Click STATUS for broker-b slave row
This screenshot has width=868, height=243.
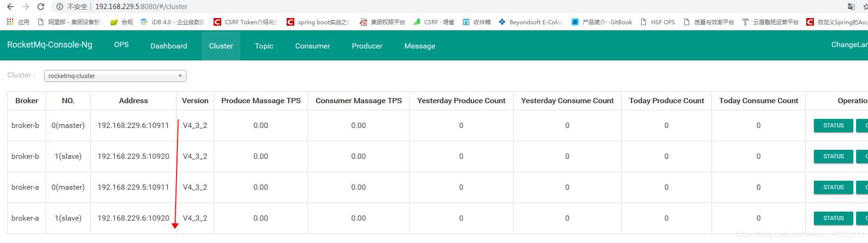[833, 156]
